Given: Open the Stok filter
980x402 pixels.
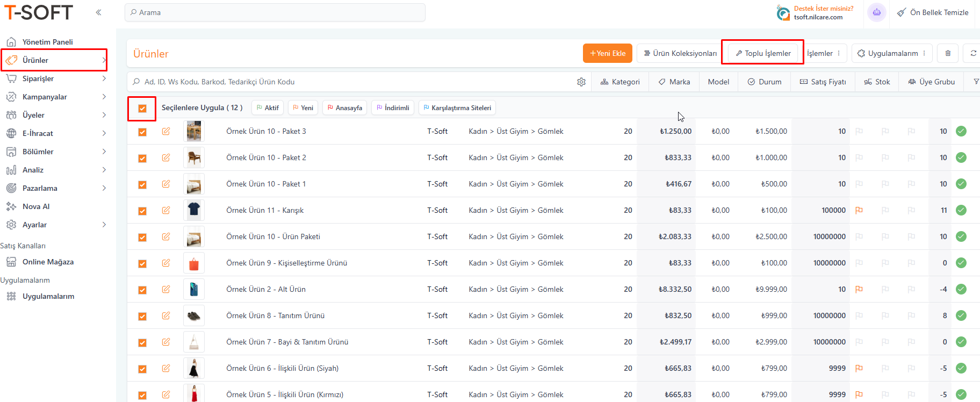Looking at the screenshot, I should 877,82.
